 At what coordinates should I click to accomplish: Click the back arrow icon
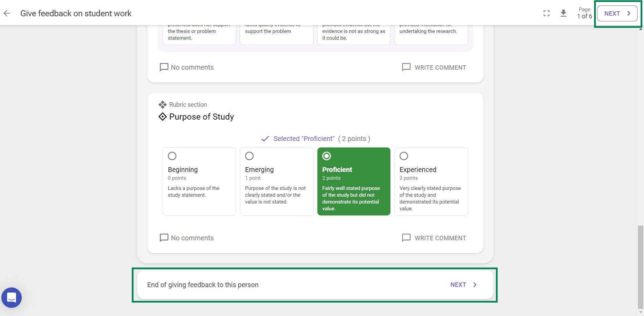point(7,13)
